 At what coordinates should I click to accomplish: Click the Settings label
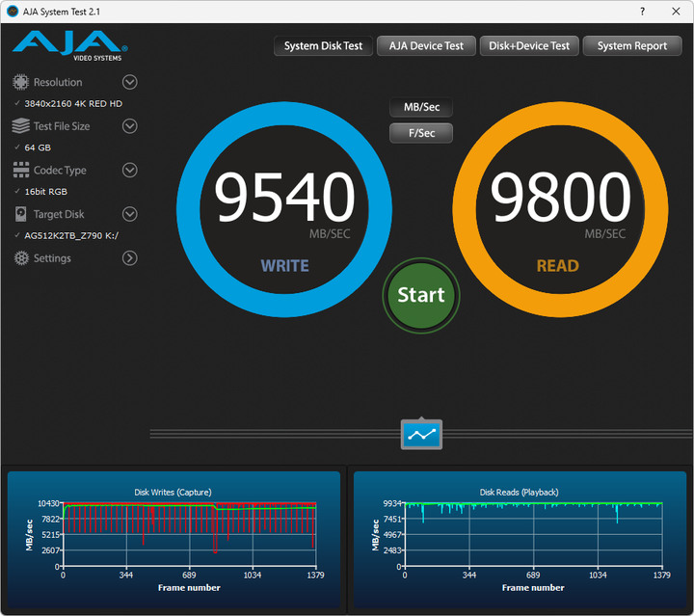coord(52,258)
